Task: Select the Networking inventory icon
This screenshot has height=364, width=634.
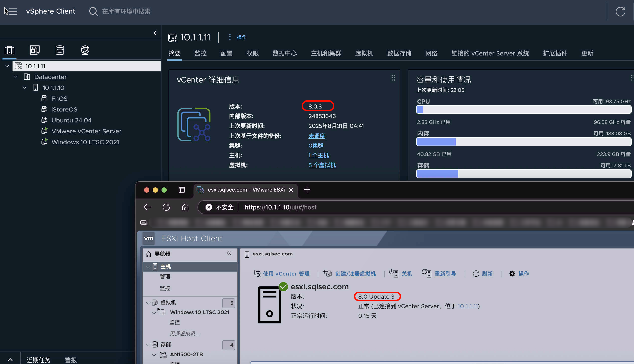Action: (x=85, y=50)
